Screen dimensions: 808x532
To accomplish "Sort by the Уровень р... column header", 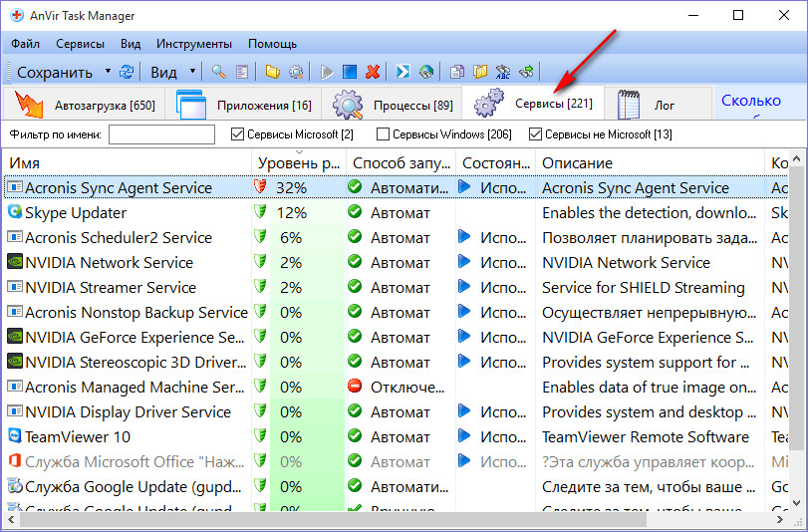I will click(299, 163).
